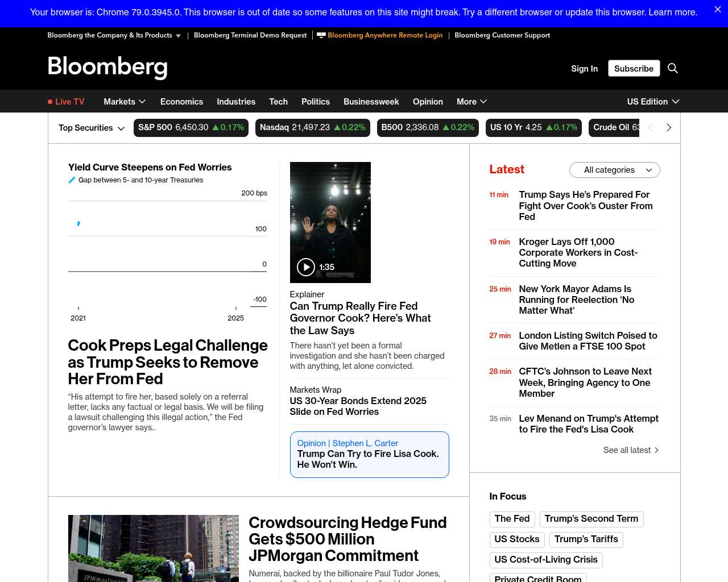Select the Nasdaq ticker chip
The width and height of the screenshot is (728, 582).
coord(313,128)
